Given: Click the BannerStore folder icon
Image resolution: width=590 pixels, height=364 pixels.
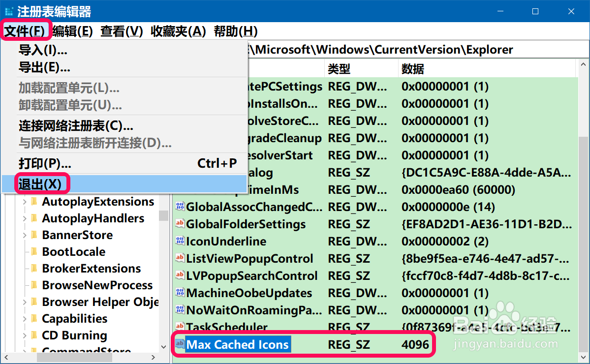Looking at the screenshot, I should click(x=34, y=235).
